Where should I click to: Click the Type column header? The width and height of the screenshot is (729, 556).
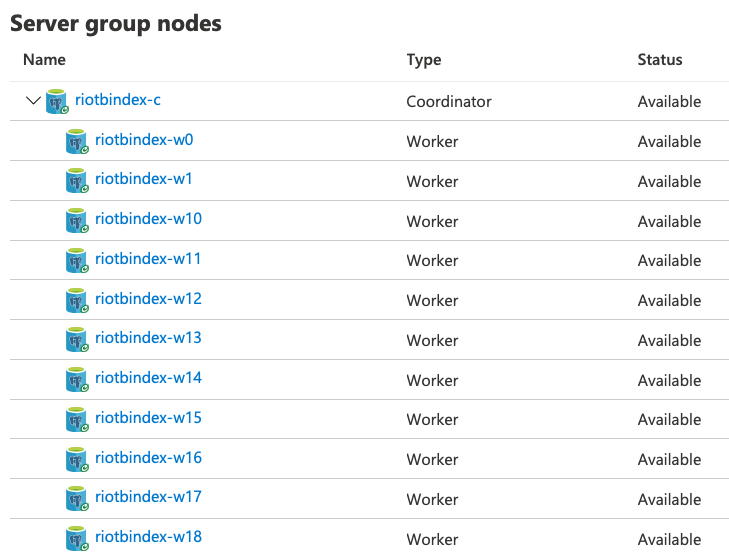(x=424, y=60)
